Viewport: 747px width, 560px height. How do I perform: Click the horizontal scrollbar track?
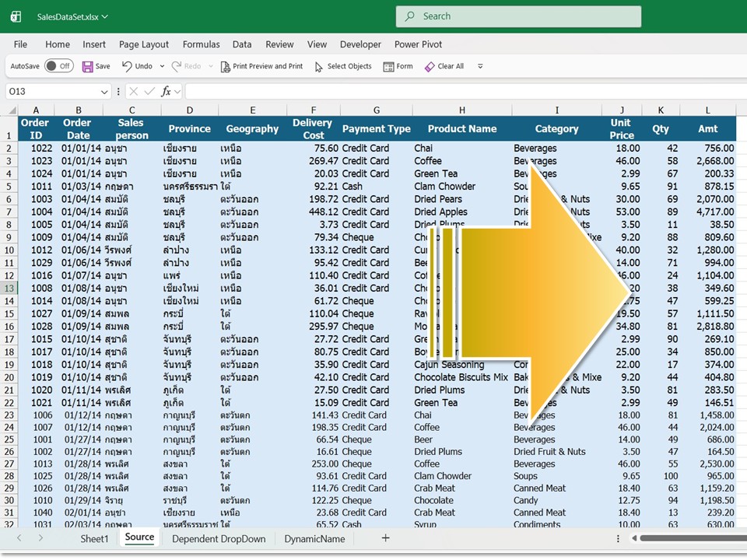pos(693,538)
